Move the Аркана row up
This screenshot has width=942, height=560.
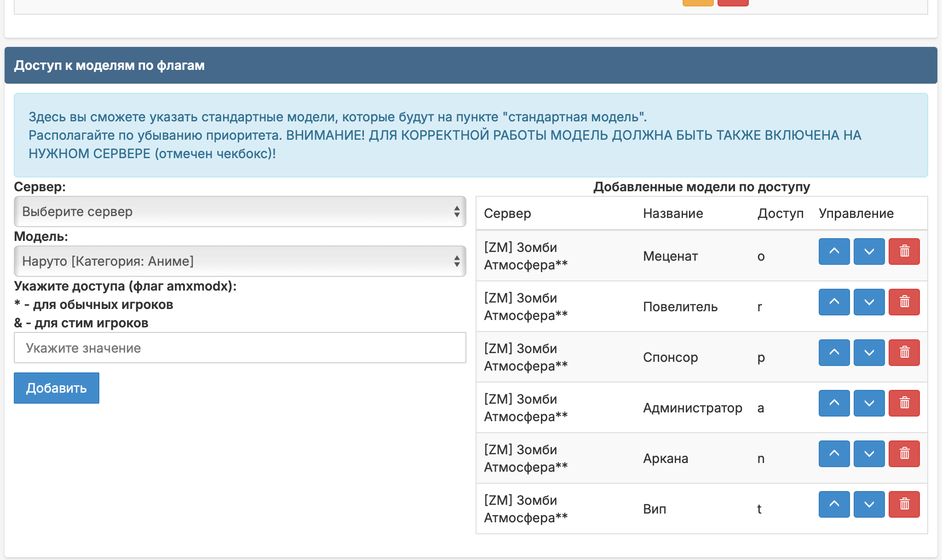[834, 454]
